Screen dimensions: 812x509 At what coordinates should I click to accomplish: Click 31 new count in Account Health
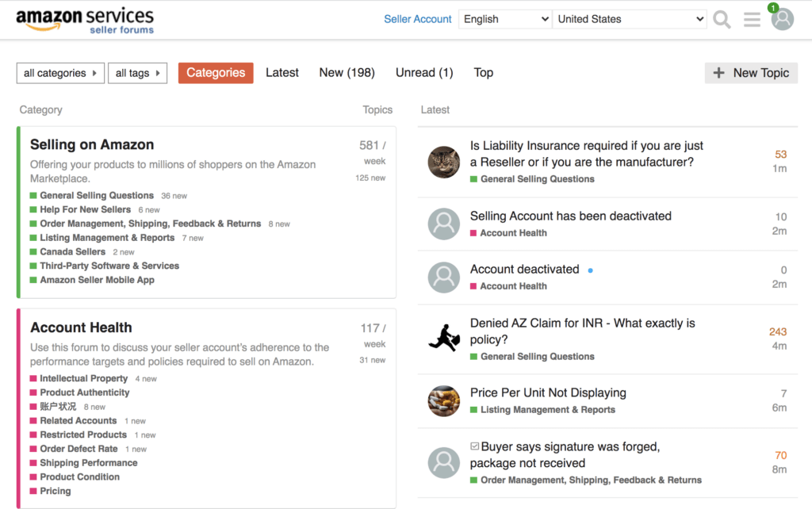pyautogui.click(x=373, y=360)
